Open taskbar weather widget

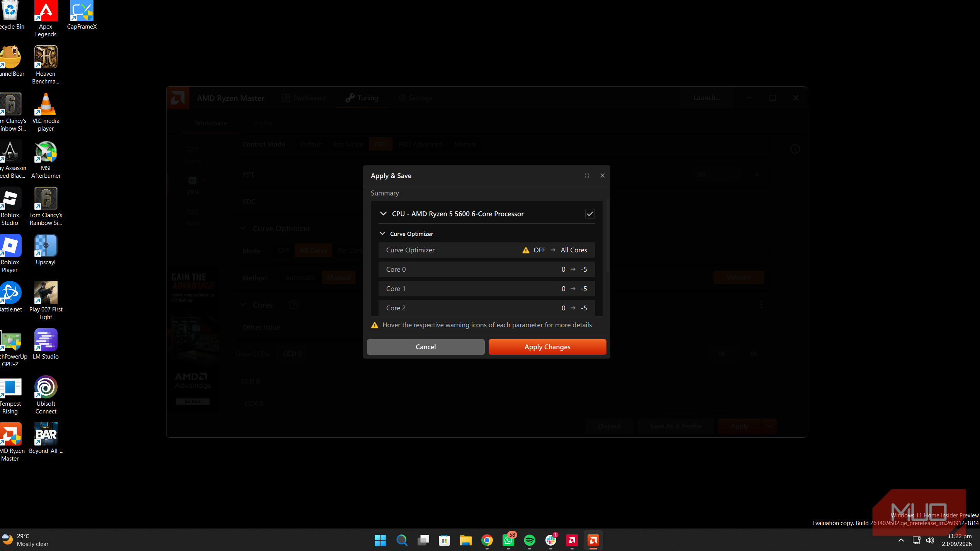[25, 540]
